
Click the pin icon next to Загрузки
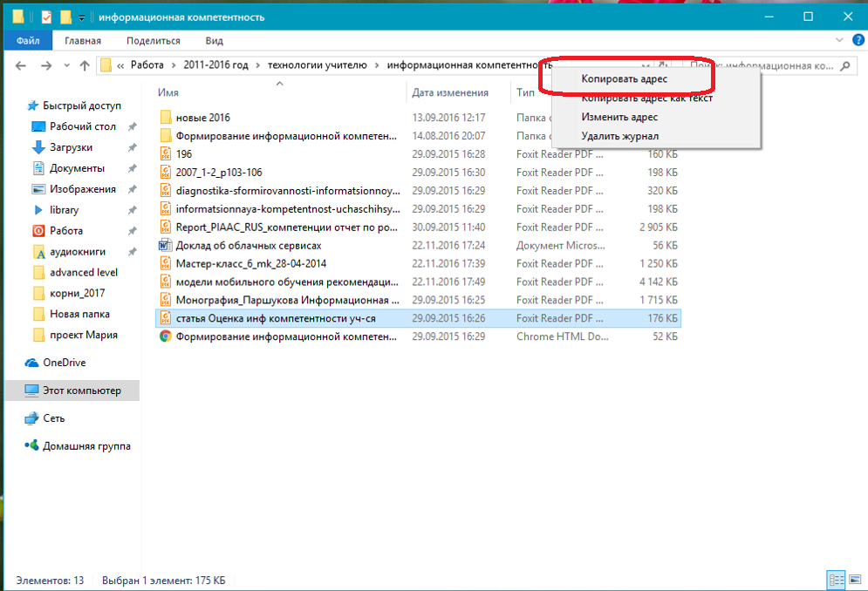pos(133,148)
